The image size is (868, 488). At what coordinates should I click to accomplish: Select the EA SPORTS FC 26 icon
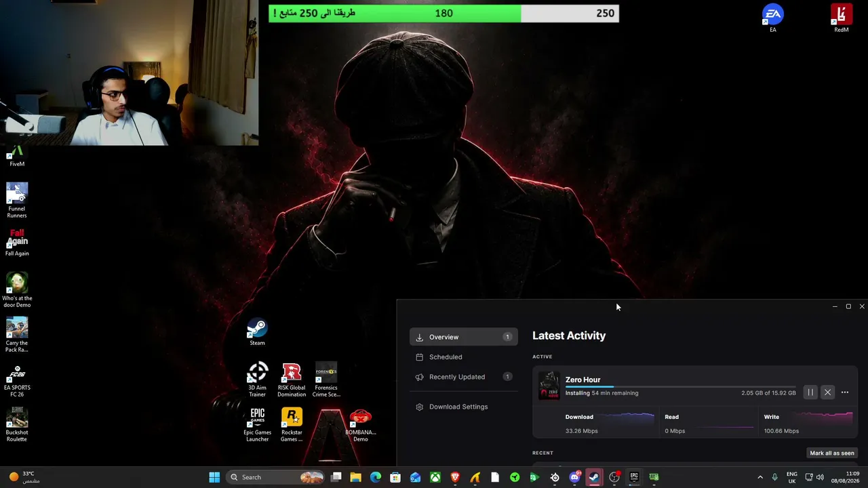(17, 380)
